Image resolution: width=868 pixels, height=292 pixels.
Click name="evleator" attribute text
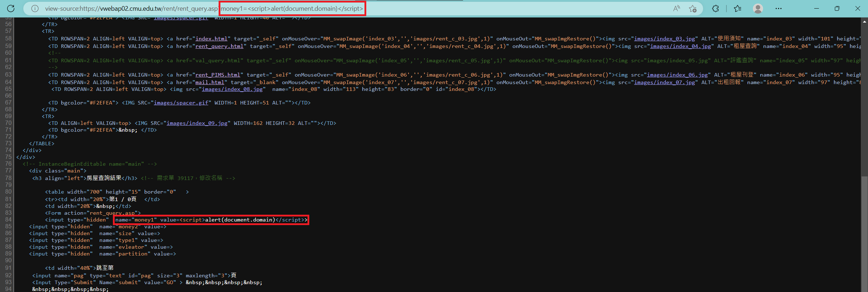coord(123,247)
